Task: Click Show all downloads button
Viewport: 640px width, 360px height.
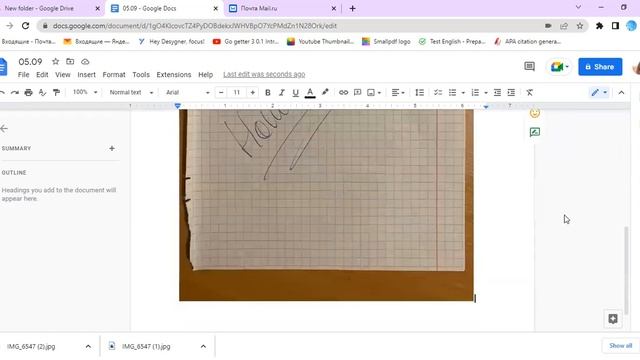Action: 620,346
